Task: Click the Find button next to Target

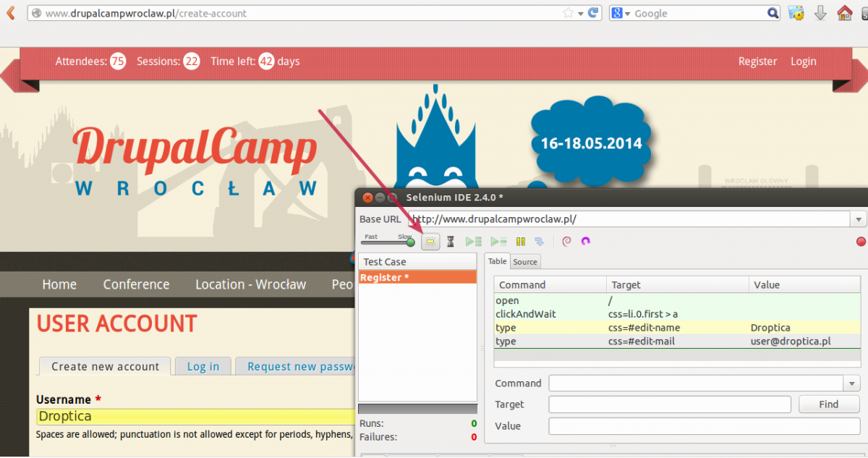Action: (x=829, y=404)
